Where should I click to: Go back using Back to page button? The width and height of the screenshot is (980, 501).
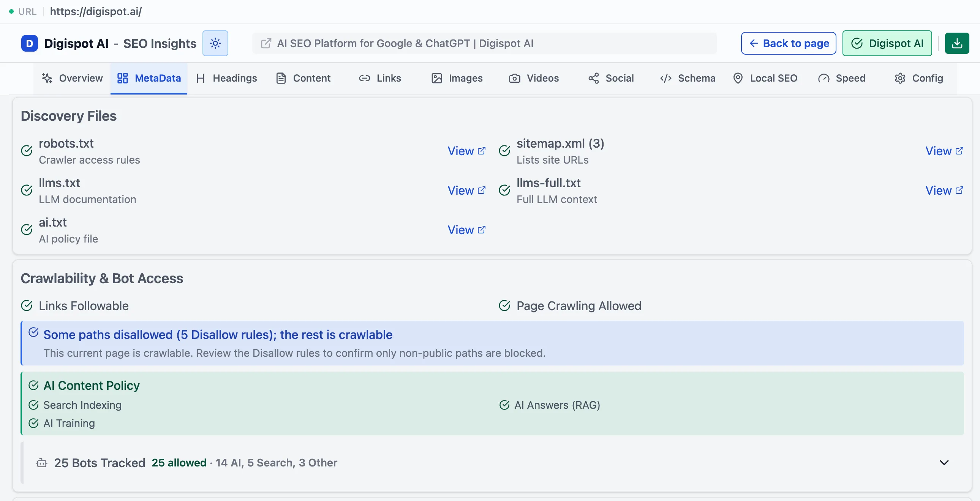click(788, 43)
